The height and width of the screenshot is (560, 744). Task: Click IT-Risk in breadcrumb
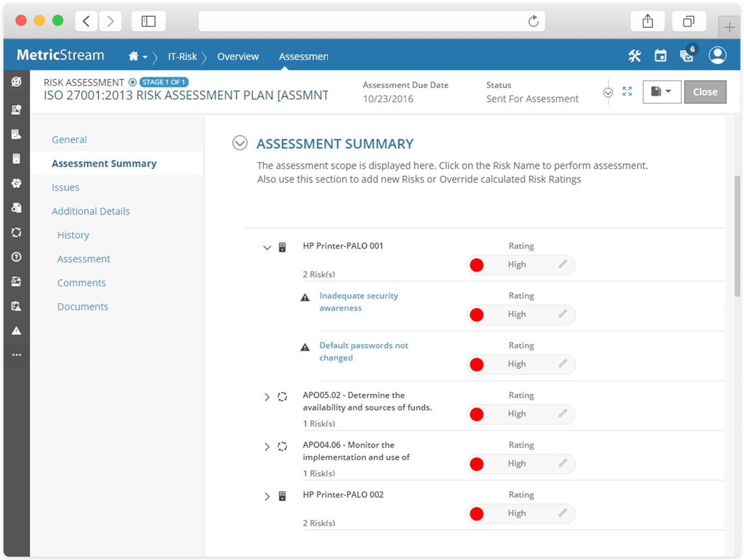(x=182, y=56)
